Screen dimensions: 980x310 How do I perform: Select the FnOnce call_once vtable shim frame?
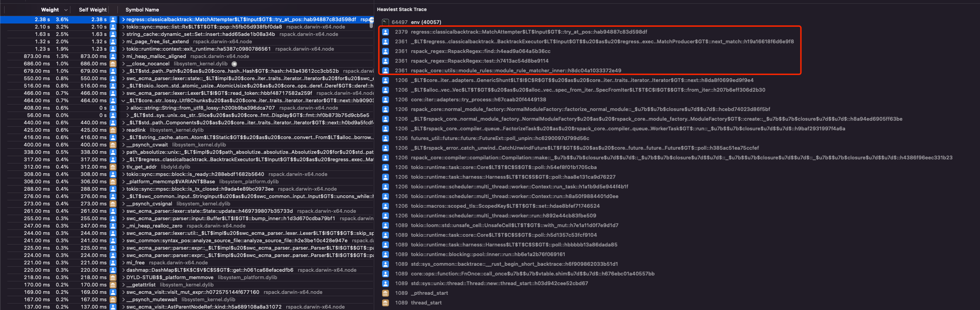[533, 274]
